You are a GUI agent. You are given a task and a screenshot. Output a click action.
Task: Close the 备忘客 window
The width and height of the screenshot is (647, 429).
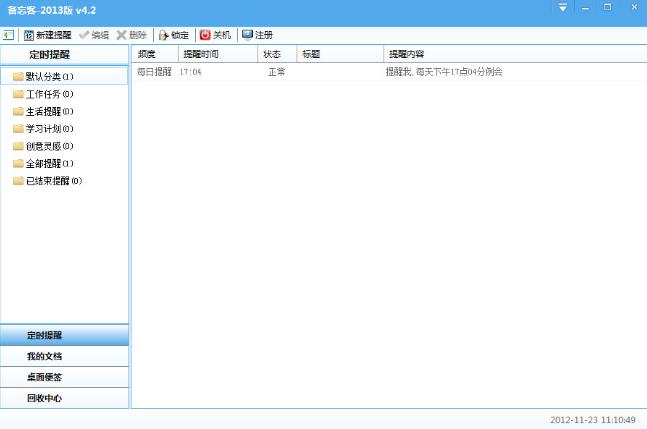[634, 7]
